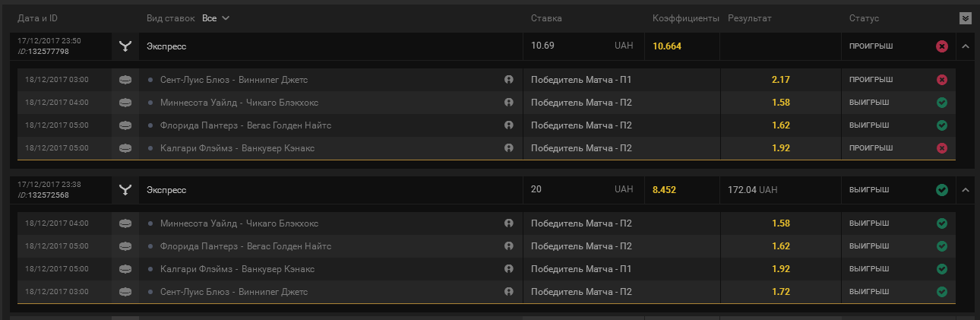This screenshot has height=320, width=980.
Task: Click express fork icon of bet 132577798
Action: [x=125, y=46]
